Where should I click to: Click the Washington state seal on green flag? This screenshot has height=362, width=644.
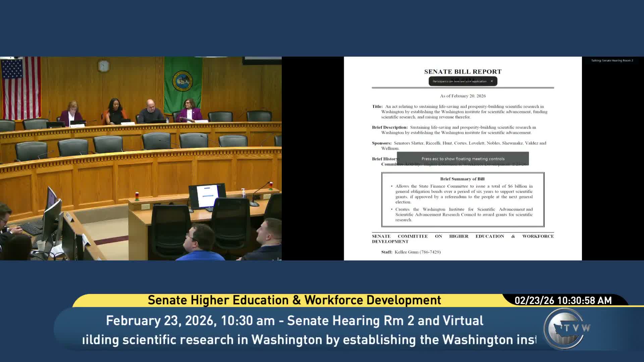(182, 80)
